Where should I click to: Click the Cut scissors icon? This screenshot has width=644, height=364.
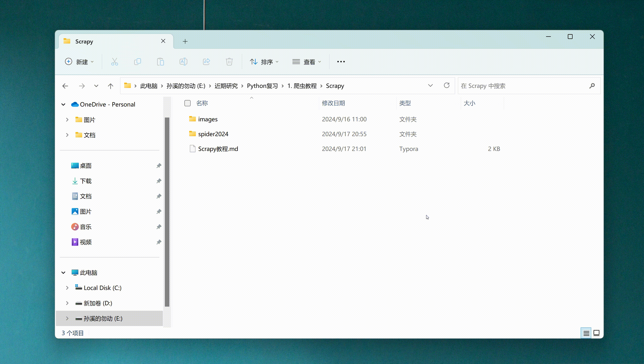coord(114,62)
